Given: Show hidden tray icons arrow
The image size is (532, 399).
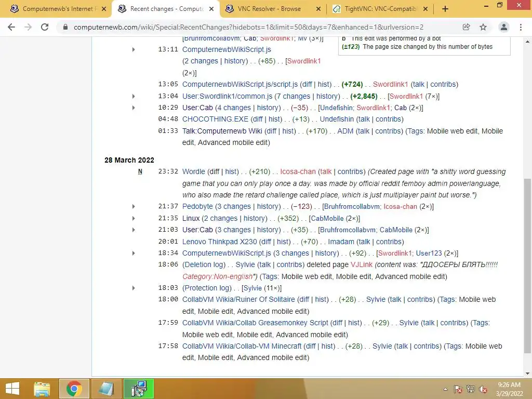Looking at the screenshot, I should tap(445, 389).
